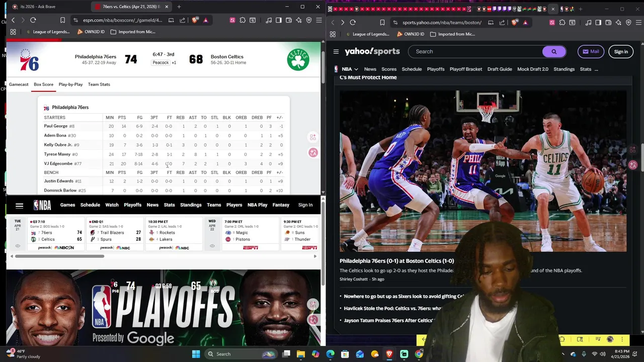Viewport: 644px width, 362px height.
Task: Open Yahoo Sports Playoff Bracket
Action: (466, 69)
